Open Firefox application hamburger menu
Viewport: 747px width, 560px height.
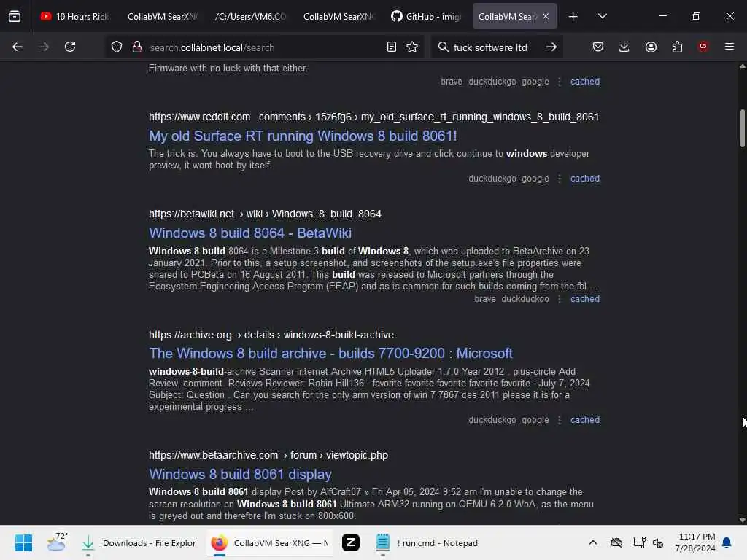pyautogui.click(x=729, y=47)
